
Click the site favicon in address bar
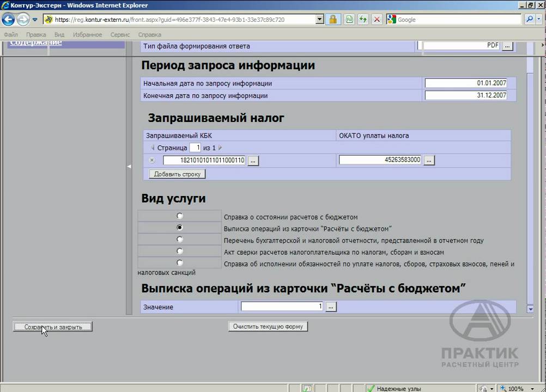click(48, 20)
